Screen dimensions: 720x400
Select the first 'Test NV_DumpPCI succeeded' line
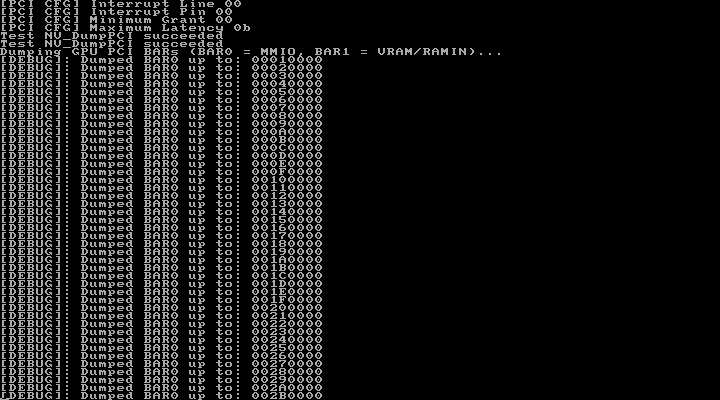[112, 36]
